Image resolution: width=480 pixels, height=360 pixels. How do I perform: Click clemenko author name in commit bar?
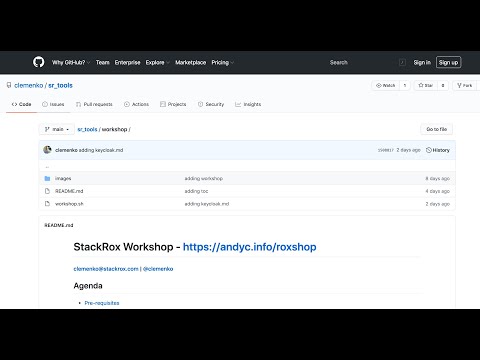point(66,150)
